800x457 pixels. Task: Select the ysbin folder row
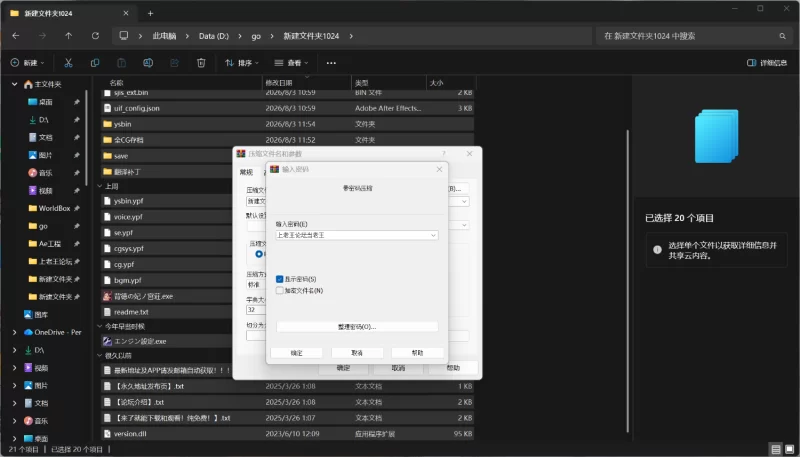288,124
